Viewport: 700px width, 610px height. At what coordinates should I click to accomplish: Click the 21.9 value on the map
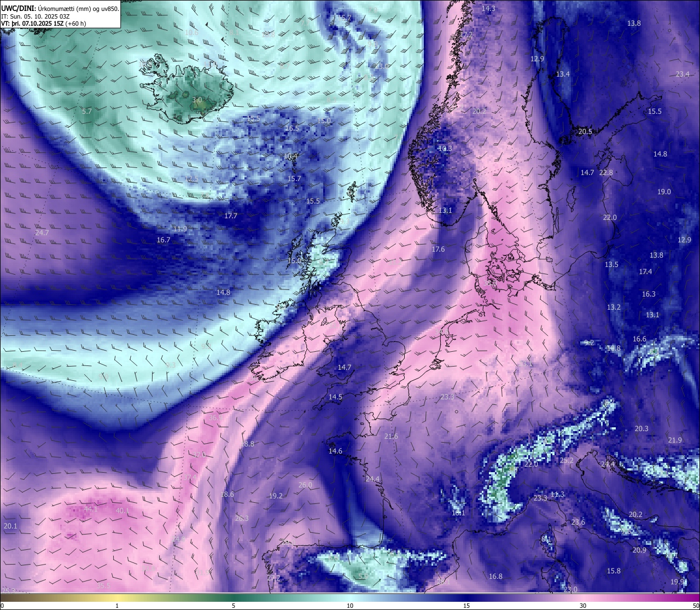pos(675,440)
